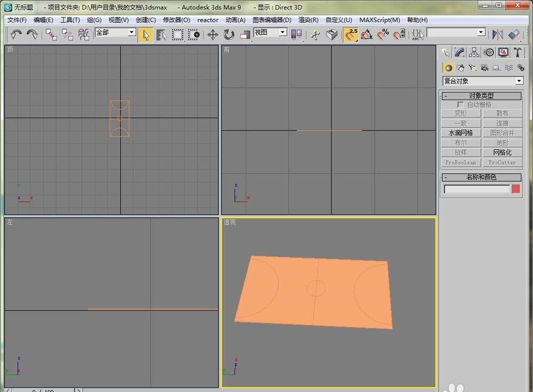The image size is (533, 392).
Task: Open the reference coordinate 视图 dropdown
Action: point(282,32)
